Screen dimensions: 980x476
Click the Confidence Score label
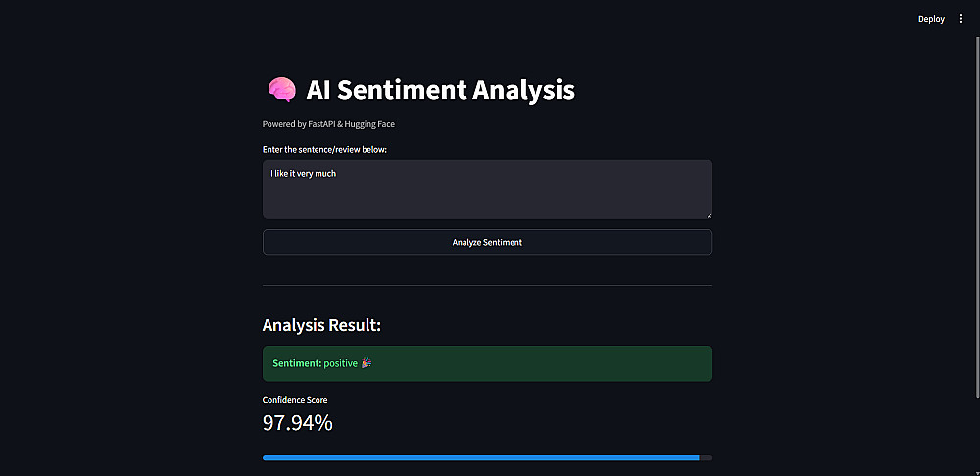point(295,400)
